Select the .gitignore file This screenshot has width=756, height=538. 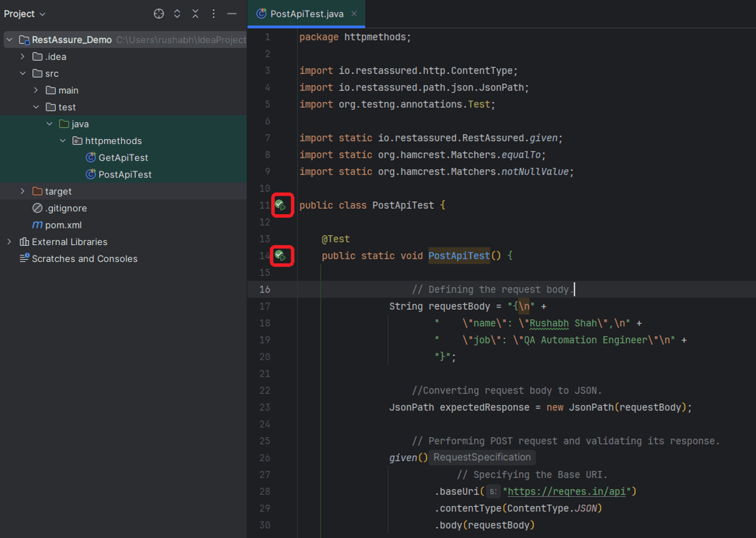click(x=66, y=208)
